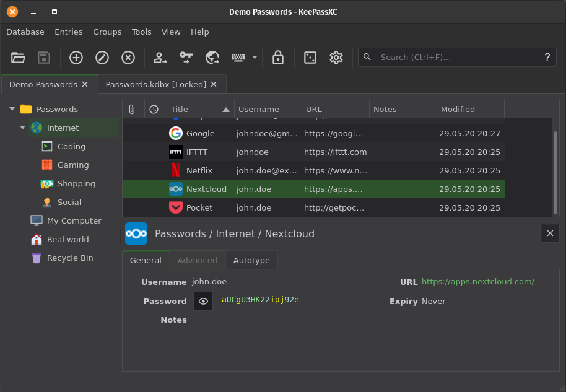Click the Google favicon in the entry list
Screen dimensions: 566x392
click(176, 133)
